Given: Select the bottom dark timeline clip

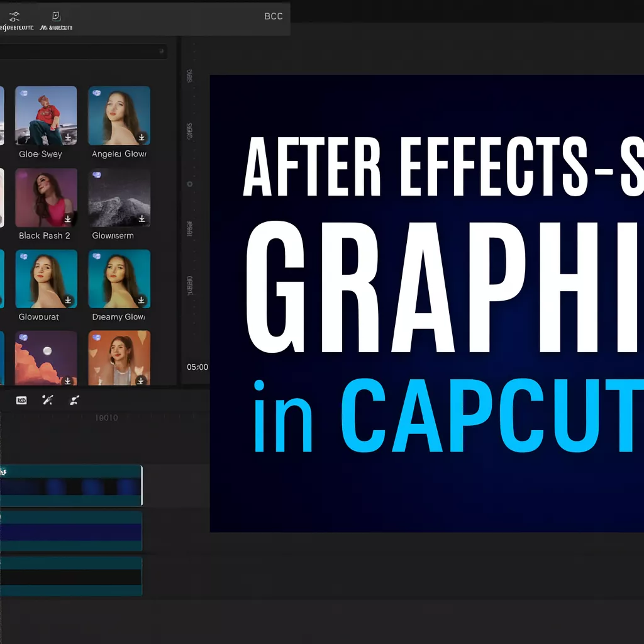Looking at the screenshot, I should tap(70, 576).
